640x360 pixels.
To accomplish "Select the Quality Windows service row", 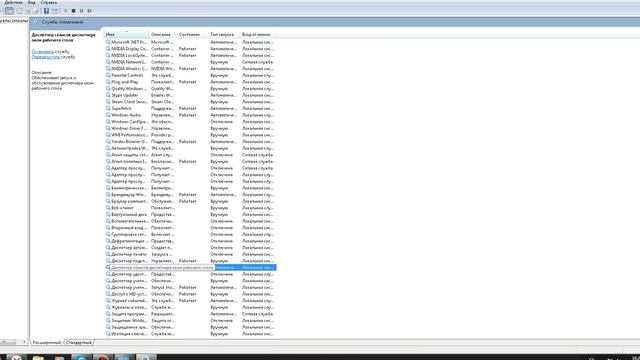I will tap(190, 89).
